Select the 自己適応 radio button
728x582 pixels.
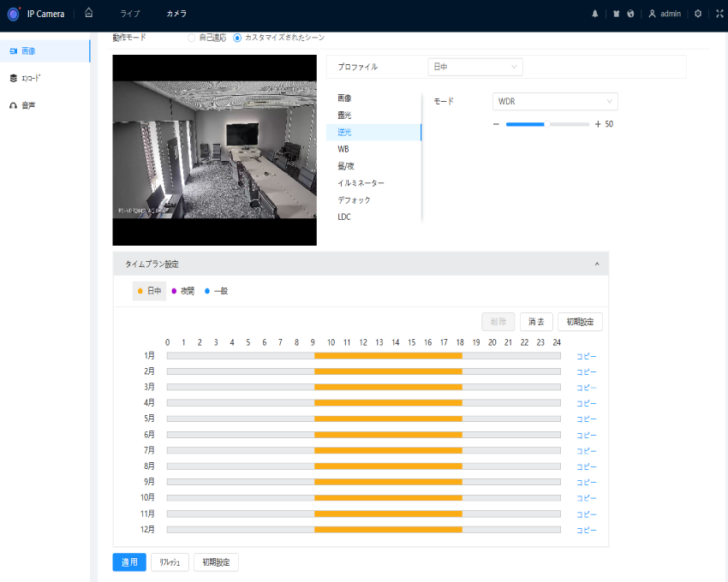coord(191,39)
